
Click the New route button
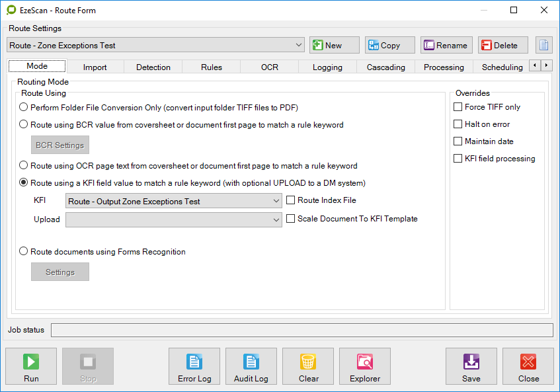click(x=334, y=45)
